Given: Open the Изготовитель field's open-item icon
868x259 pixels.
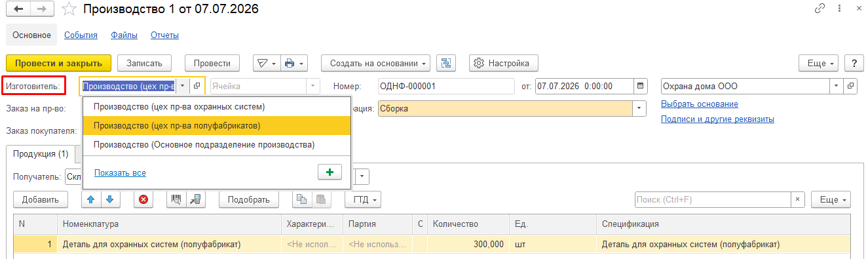Looking at the screenshot, I should click(197, 86).
